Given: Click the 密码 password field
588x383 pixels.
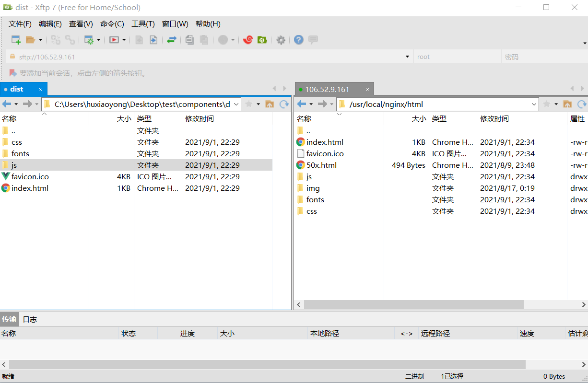Looking at the screenshot, I should [544, 57].
